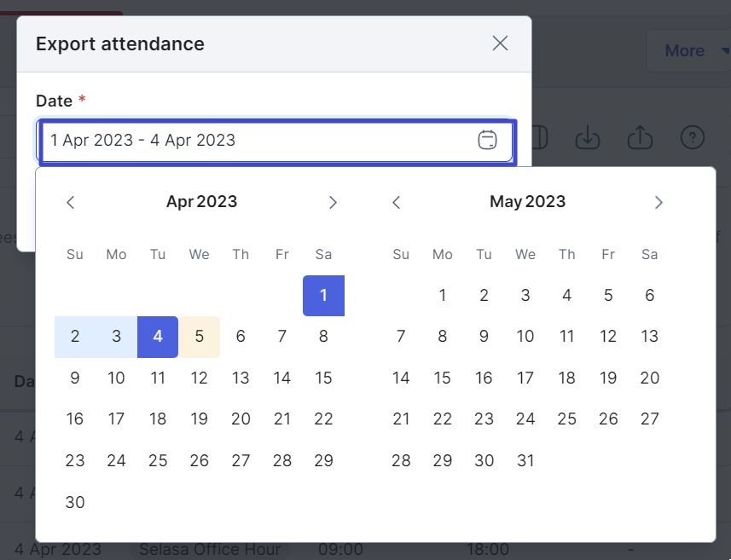This screenshot has height=560, width=731.
Task: Select May 31 in the calendar
Action: tap(525, 461)
